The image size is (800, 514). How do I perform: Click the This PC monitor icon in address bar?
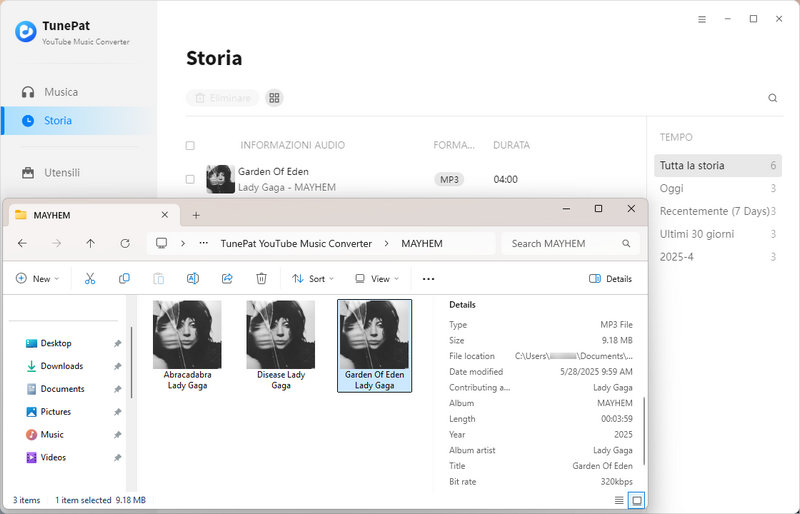coord(162,243)
